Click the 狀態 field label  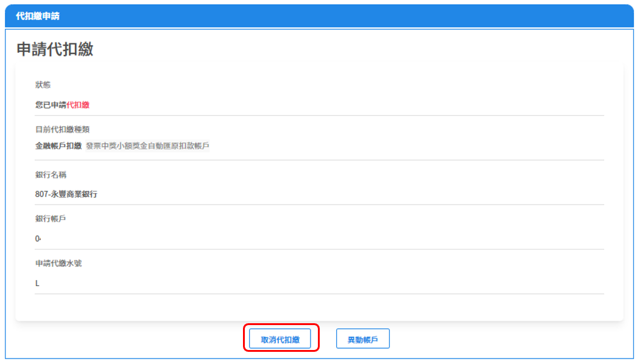(x=43, y=85)
